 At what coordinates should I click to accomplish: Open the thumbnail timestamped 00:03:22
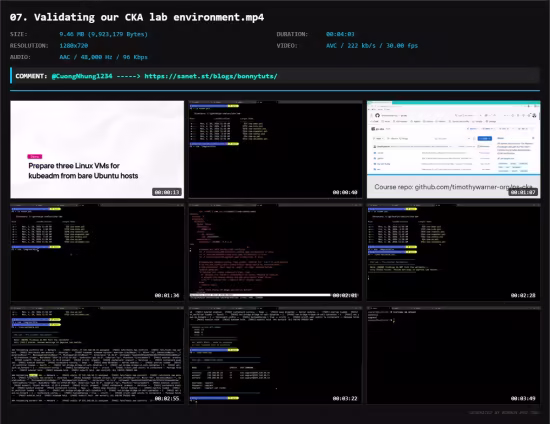(275, 356)
